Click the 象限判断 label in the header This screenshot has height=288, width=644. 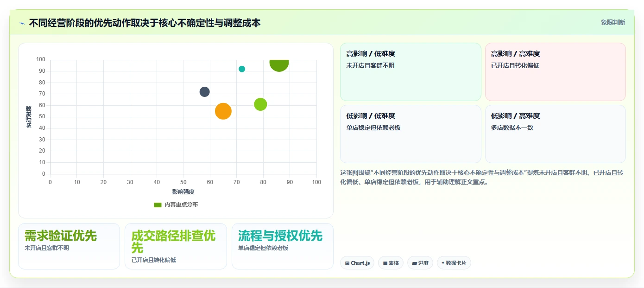pos(613,22)
